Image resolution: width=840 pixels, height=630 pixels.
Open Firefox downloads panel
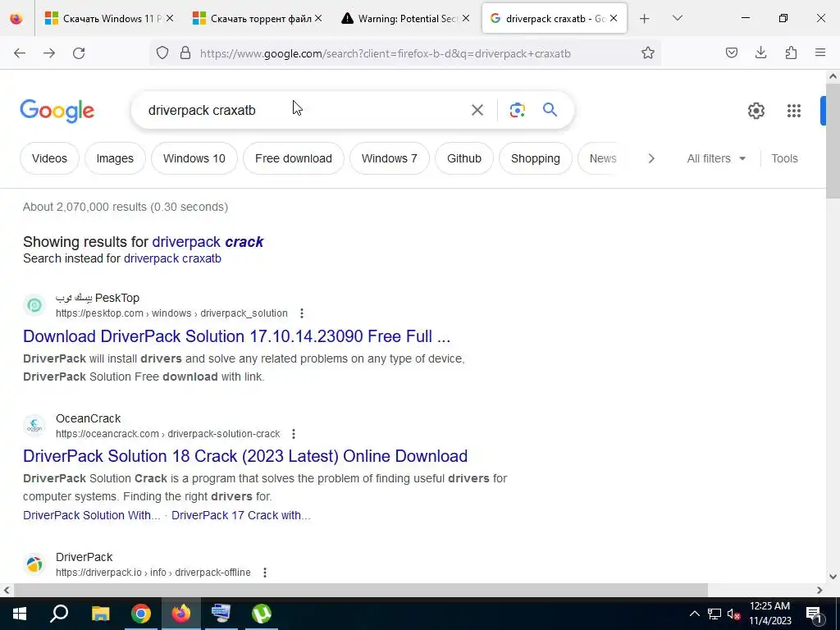(760, 53)
